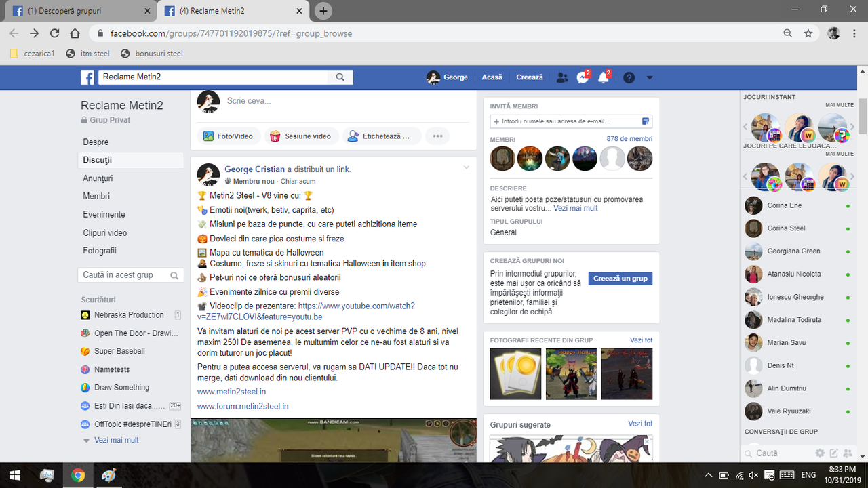The width and height of the screenshot is (868, 488).
Task: Reload the page with Chrome's refresh icon
Action: click(55, 33)
